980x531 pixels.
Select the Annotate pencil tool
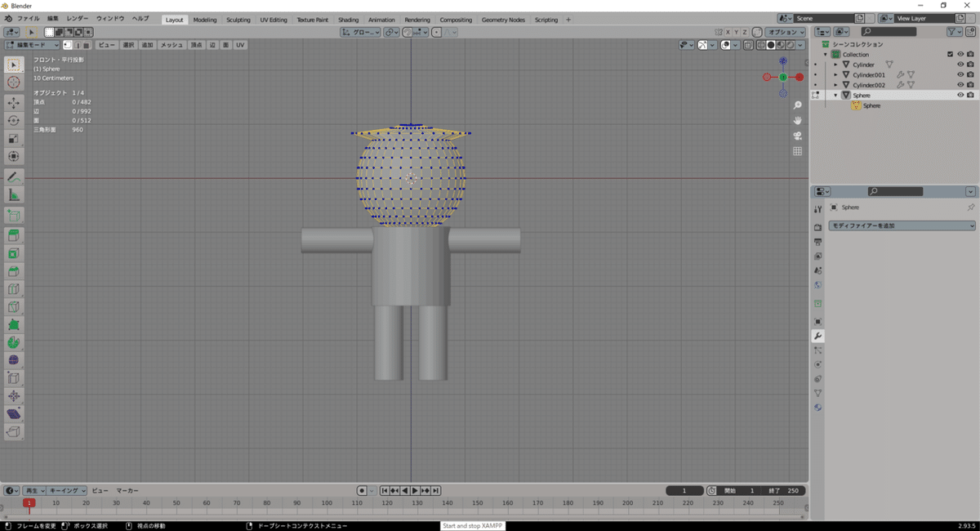14,176
